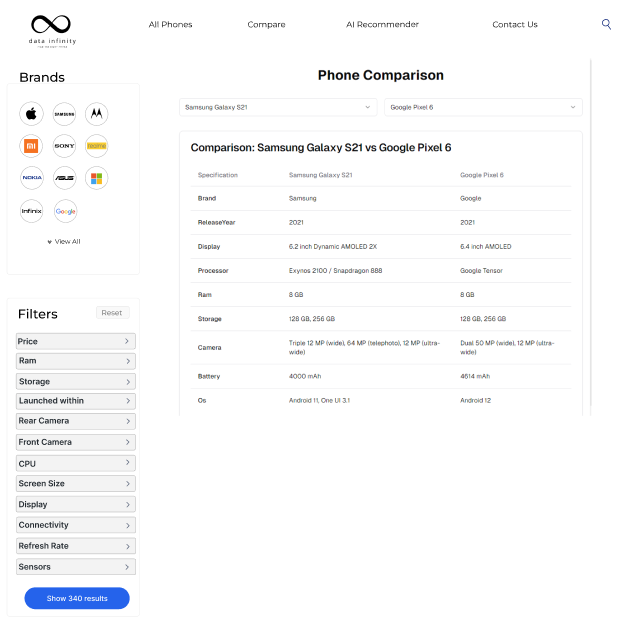643x639 pixels.
Task: Click the Dual 50 MP camera cell
Action: tap(507, 348)
